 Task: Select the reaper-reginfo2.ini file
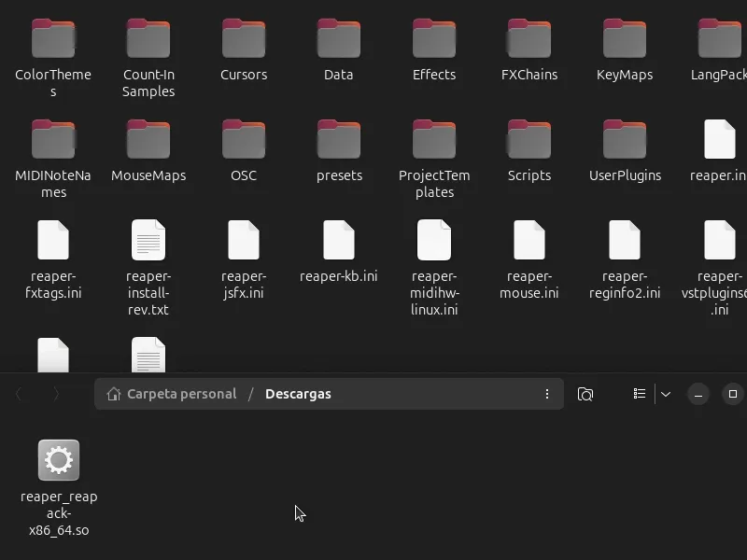click(625, 240)
